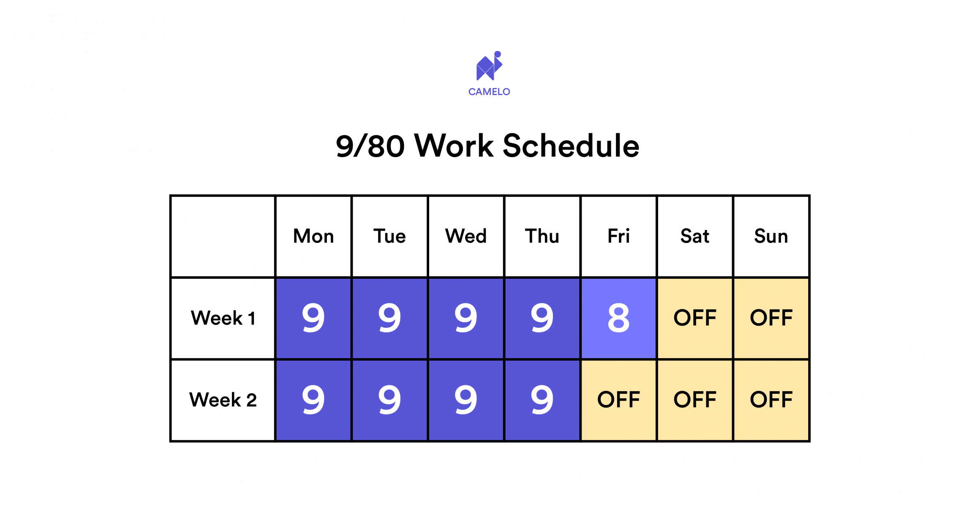The width and height of the screenshot is (980, 512).
Task: Click the Camelo camel logo icon
Action: click(x=489, y=66)
